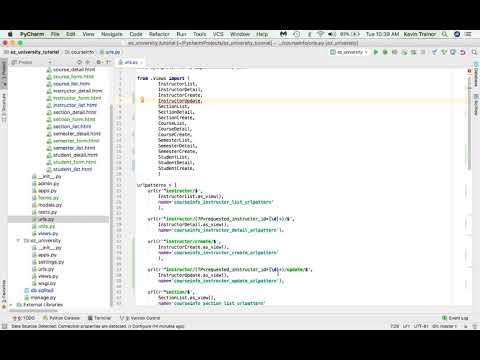Expand External Libraries node

[11, 305]
